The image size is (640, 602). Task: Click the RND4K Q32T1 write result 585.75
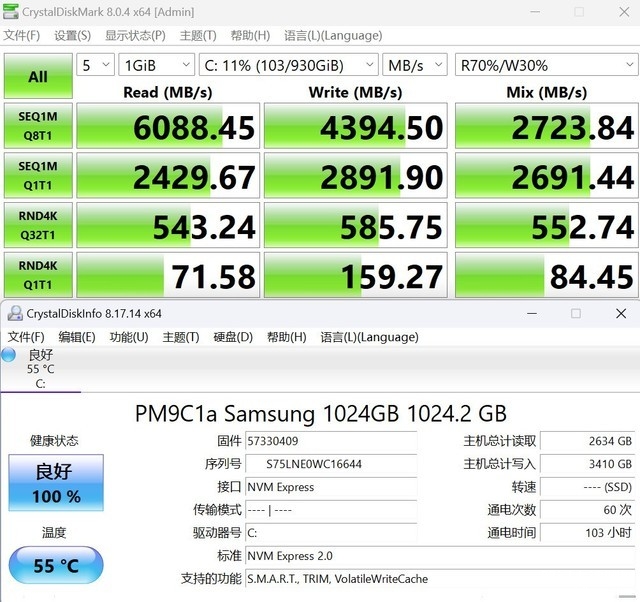coord(356,225)
